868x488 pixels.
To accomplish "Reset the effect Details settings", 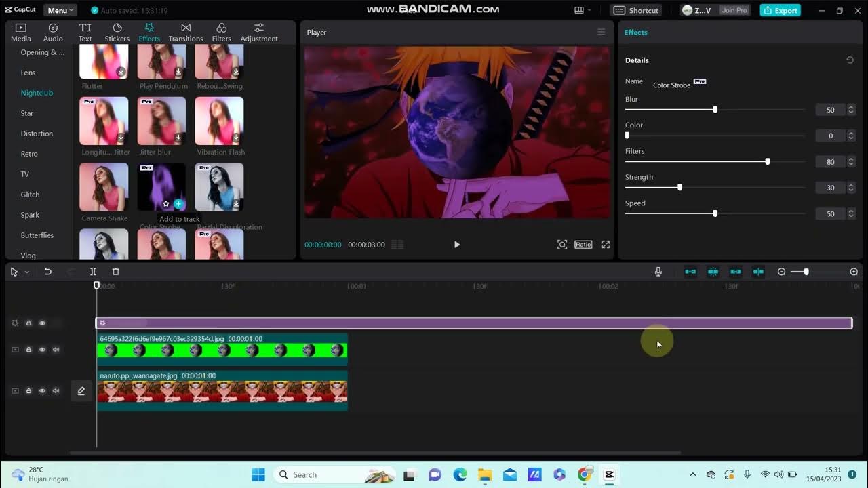I will (x=850, y=60).
